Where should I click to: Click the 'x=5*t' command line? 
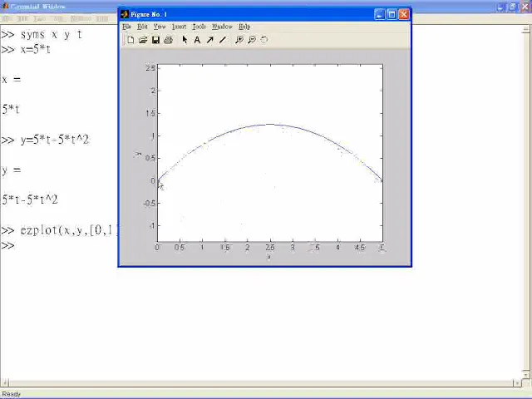26,50
